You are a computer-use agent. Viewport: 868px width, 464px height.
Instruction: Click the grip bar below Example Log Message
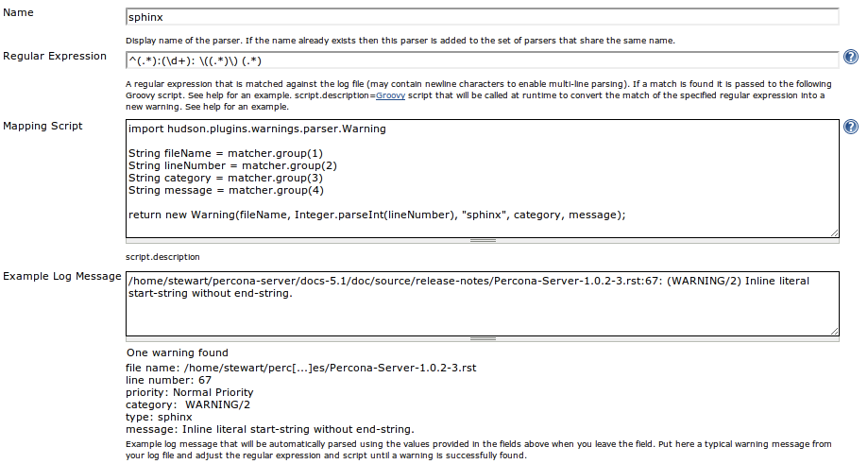482,339
